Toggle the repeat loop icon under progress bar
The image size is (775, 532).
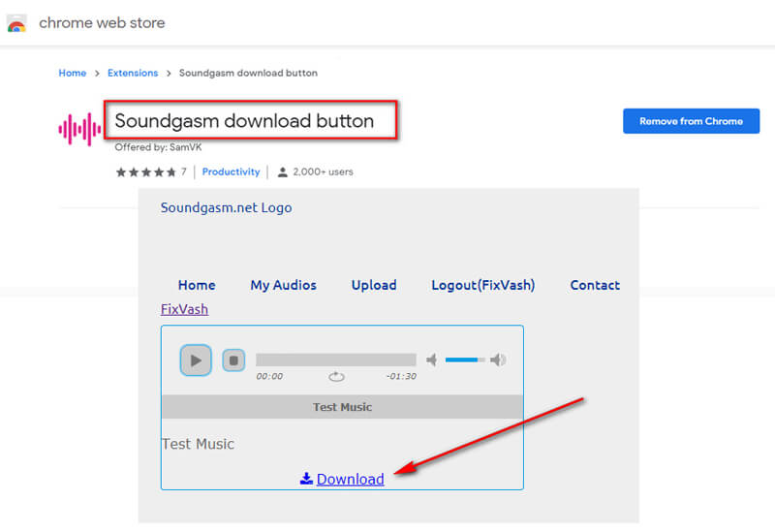(336, 376)
